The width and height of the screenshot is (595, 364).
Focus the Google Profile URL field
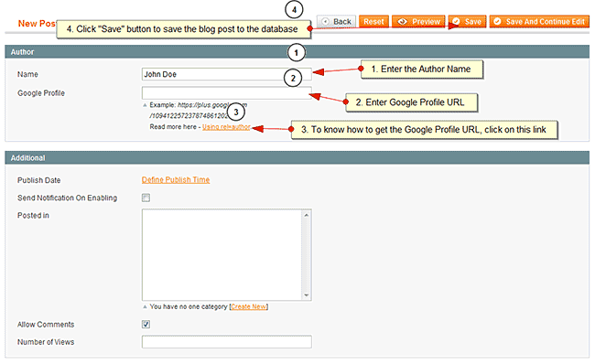click(226, 93)
